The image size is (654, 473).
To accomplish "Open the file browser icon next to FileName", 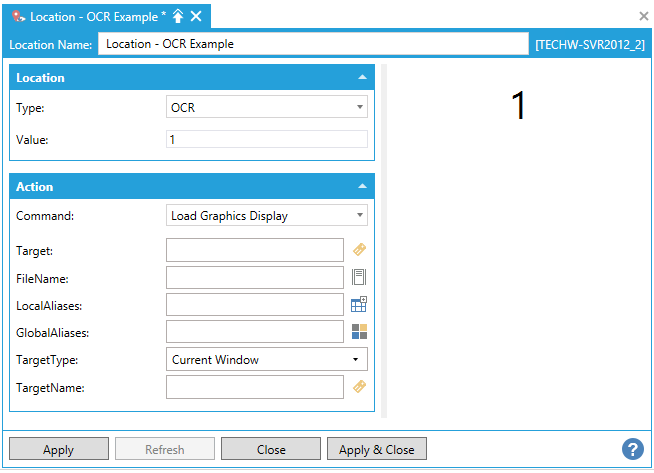I will [360, 277].
